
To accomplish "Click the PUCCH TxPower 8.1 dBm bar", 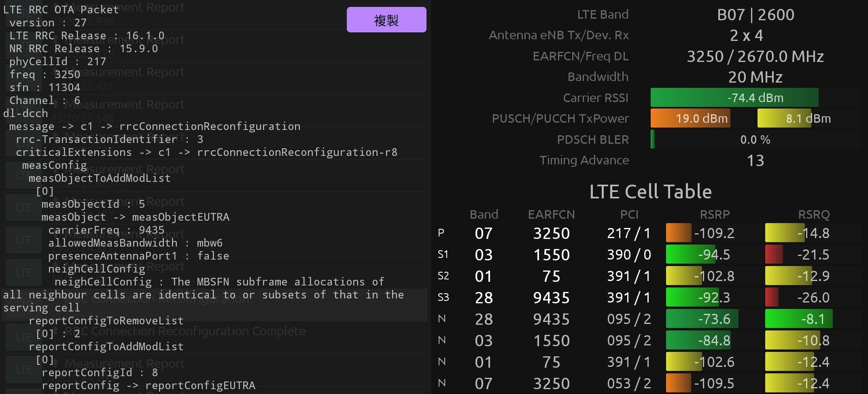I will click(x=784, y=118).
